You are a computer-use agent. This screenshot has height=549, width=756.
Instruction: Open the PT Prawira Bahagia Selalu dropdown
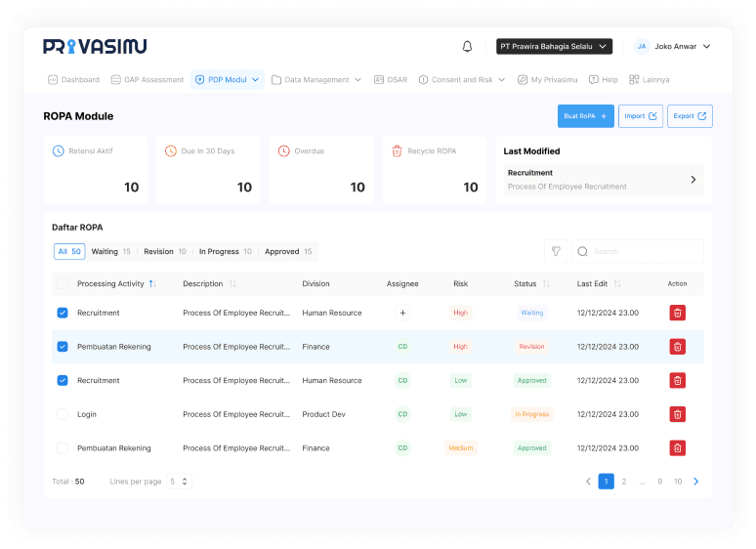point(554,46)
